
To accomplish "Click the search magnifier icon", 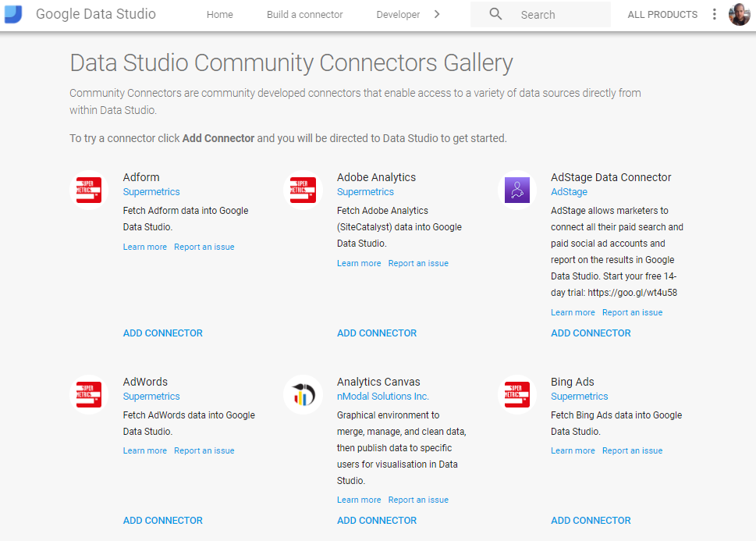I will [495, 13].
